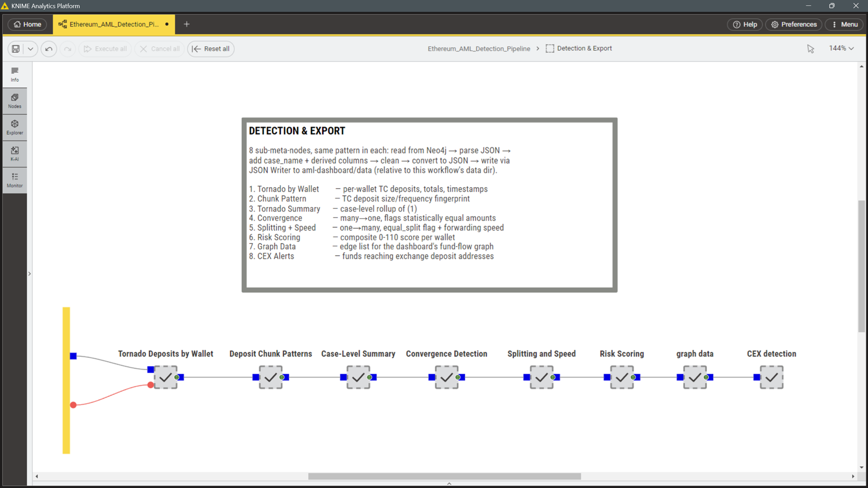The image size is (868, 488).
Task: Open the Info side panel
Action: tap(15, 74)
